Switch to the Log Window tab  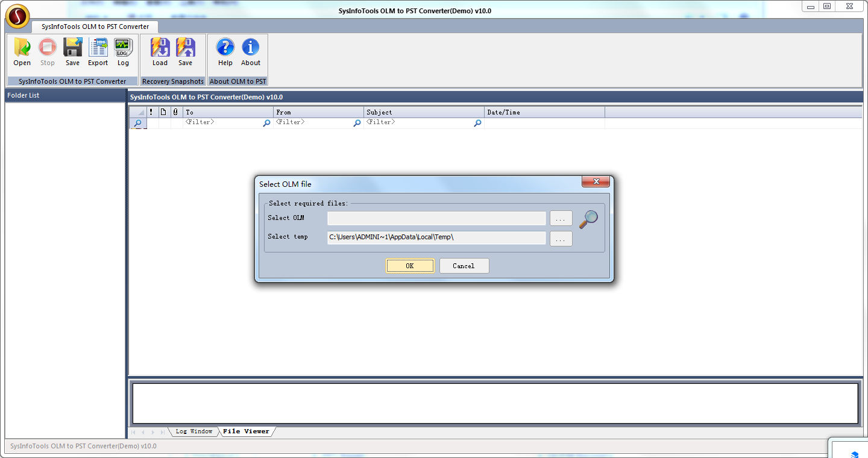(194, 431)
